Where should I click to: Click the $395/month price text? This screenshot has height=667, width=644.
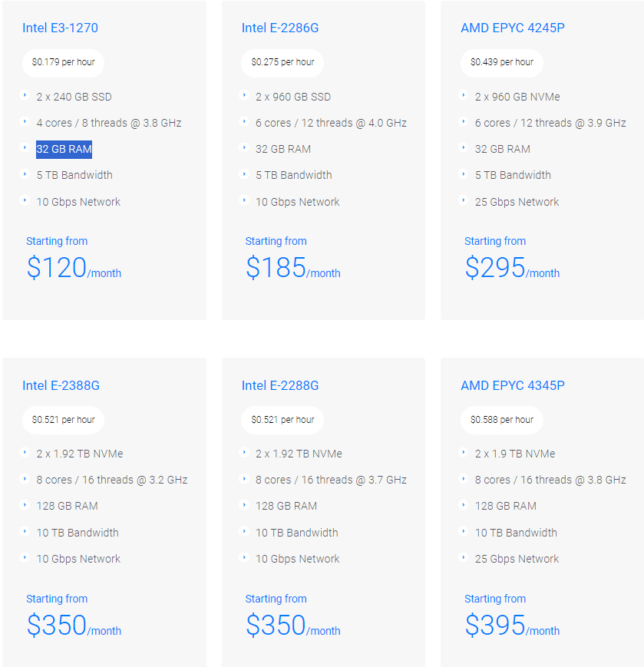(x=512, y=626)
